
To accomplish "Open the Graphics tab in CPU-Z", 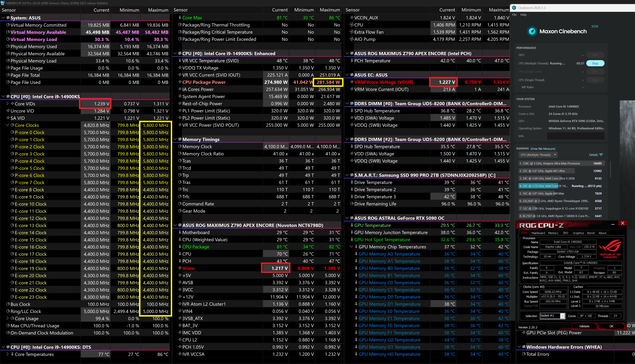I will tap(578, 233).
